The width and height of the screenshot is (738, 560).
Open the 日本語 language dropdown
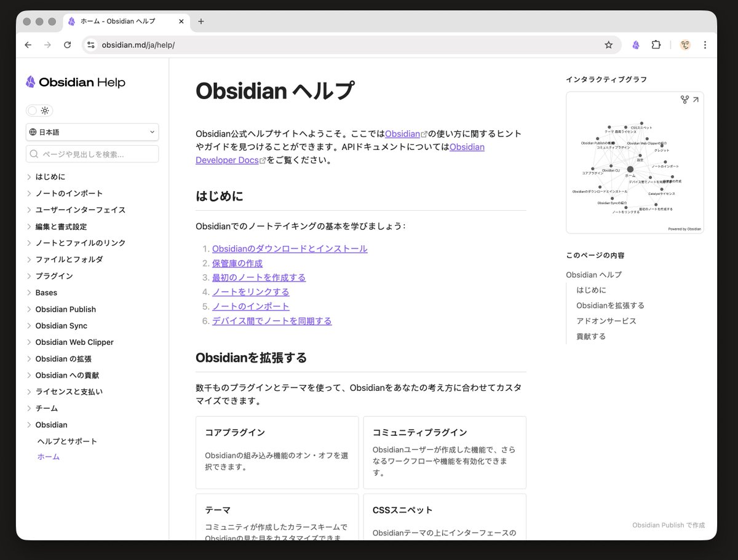click(x=92, y=132)
